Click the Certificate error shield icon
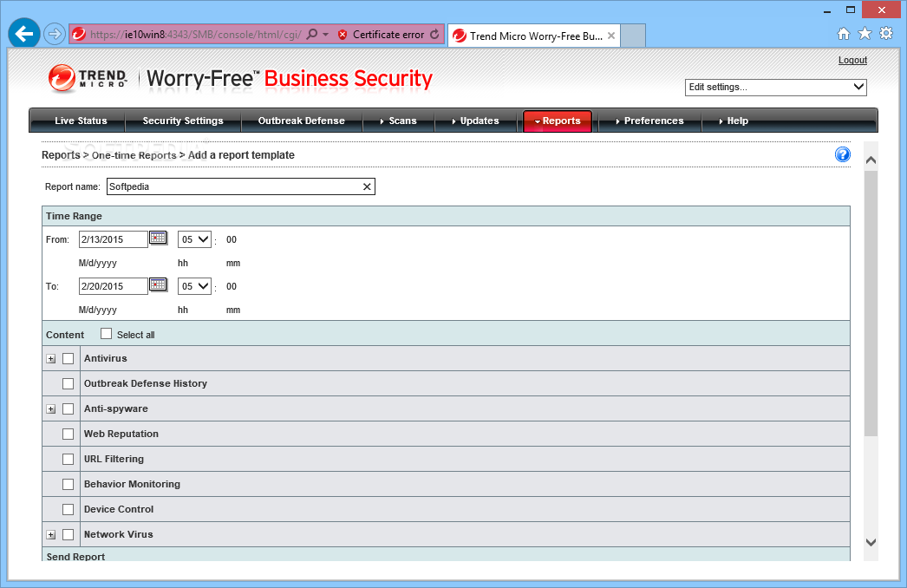 (x=343, y=35)
